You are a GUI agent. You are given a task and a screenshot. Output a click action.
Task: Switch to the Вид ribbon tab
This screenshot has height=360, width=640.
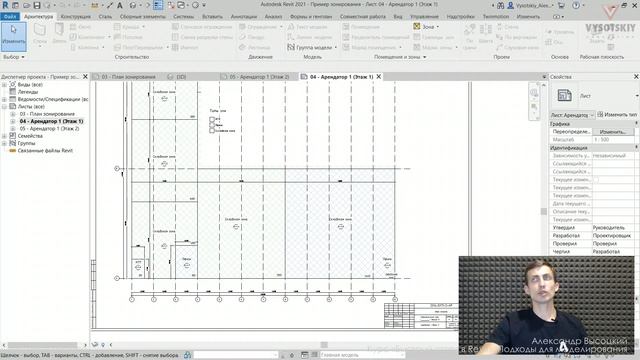click(398, 16)
